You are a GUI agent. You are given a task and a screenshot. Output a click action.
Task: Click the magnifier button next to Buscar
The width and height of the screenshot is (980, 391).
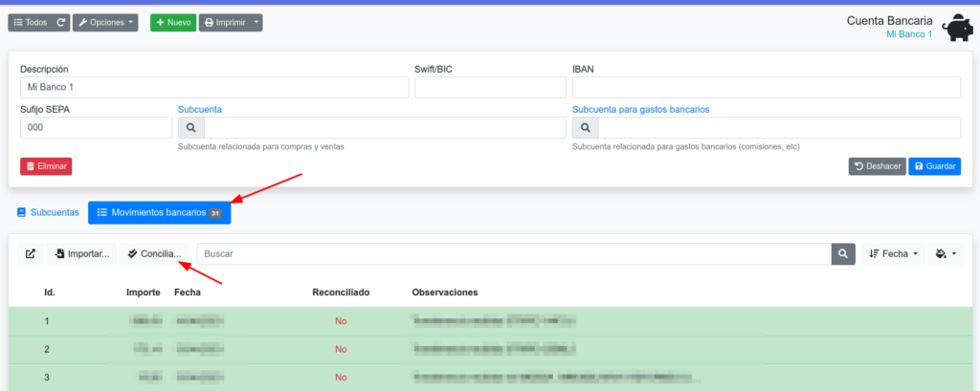[843, 254]
